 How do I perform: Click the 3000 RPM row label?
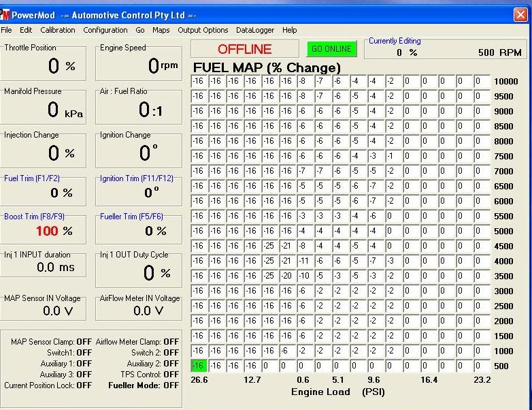pos(503,291)
